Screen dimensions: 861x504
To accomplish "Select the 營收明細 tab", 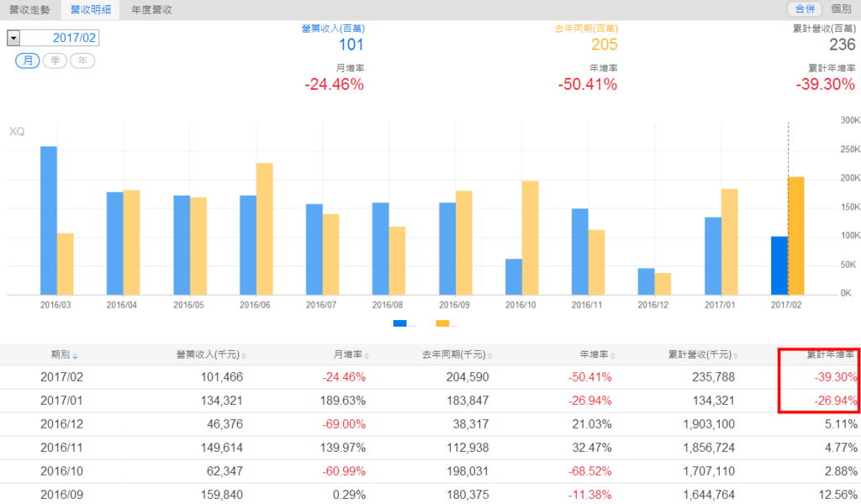I will (91, 10).
